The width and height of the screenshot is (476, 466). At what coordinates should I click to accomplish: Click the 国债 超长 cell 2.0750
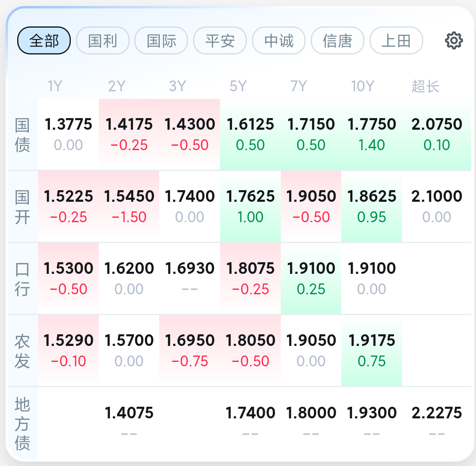point(436,134)
